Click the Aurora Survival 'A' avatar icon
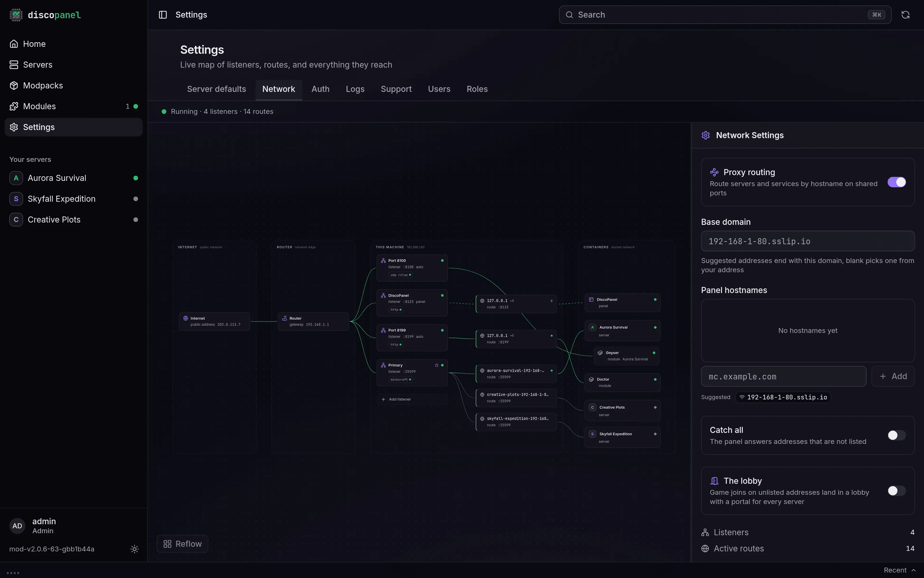Viewport: 924px width, 578px height. [16, 178]
